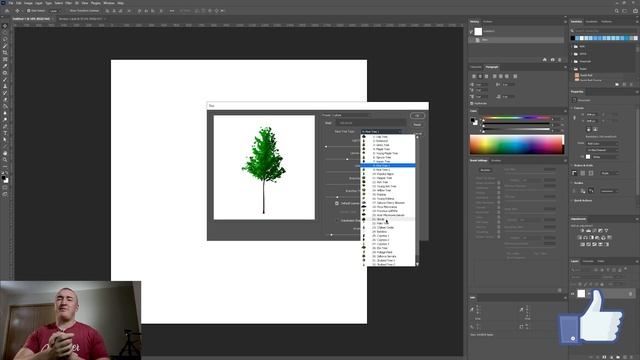This screenshot has width=640, height=360.
Task: Select the Hand tool
Action: tap(5, 153)
